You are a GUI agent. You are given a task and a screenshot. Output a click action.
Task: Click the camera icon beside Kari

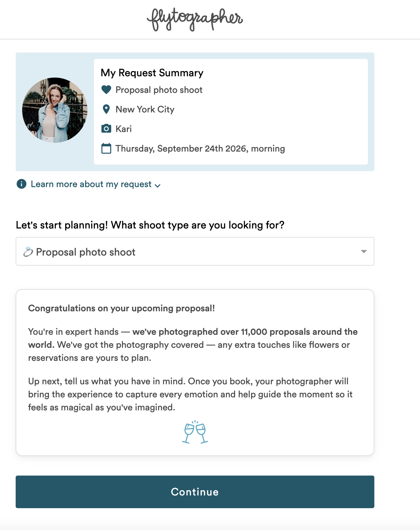coord(106,129)
